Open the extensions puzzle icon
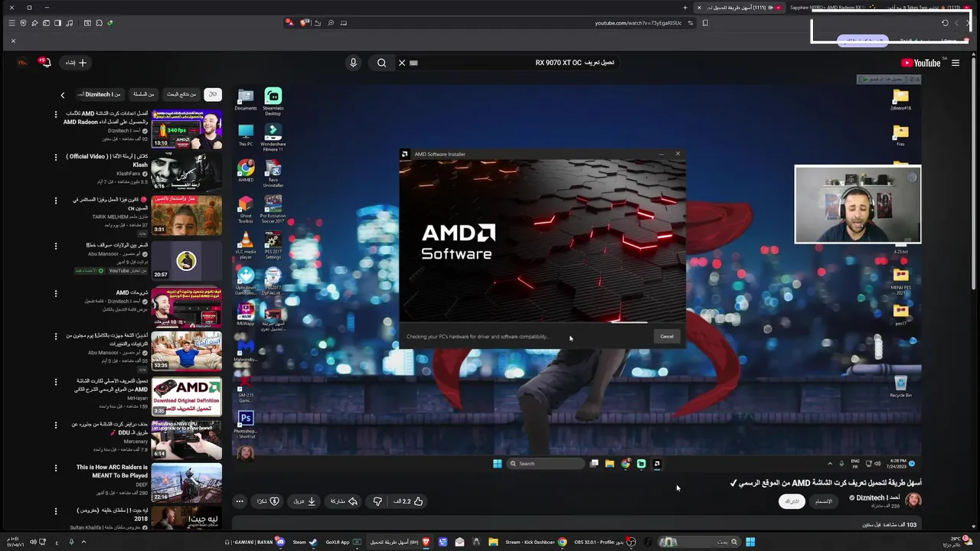 (x=99, y=23)
